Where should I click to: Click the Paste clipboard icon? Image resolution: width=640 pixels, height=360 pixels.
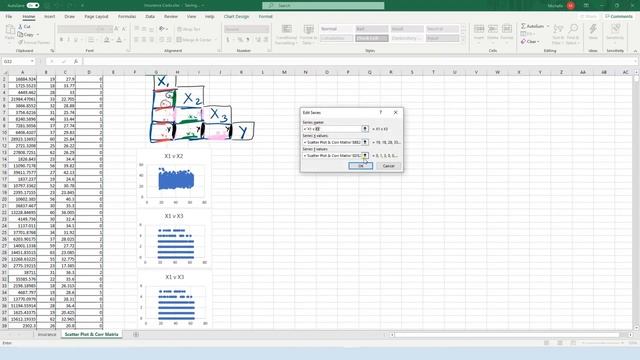point(9,30)
